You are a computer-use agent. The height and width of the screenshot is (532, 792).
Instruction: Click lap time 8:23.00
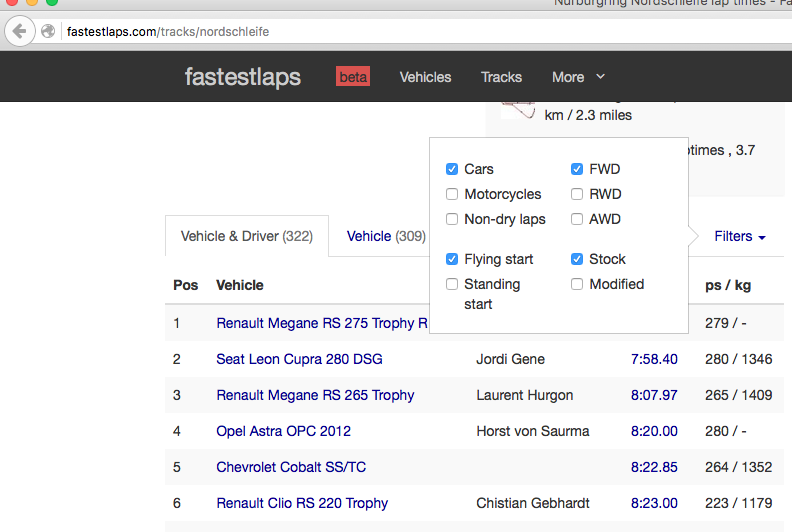point(654,503)
